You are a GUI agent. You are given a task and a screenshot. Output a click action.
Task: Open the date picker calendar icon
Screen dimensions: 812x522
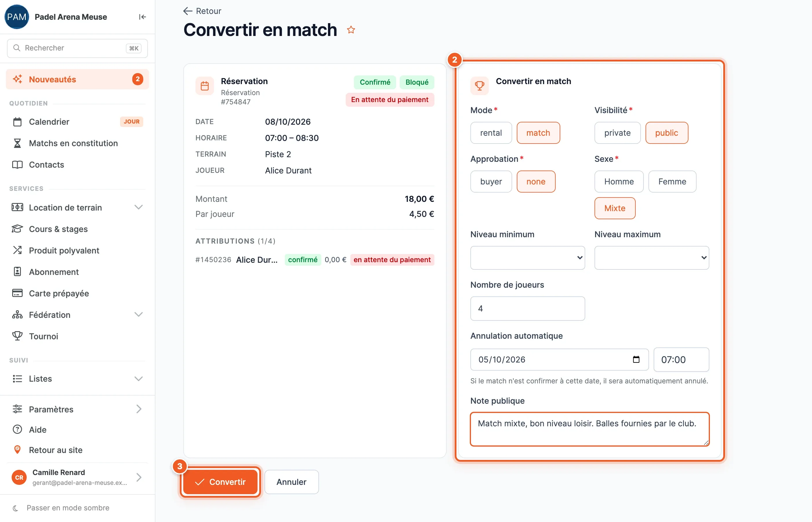tap(636, 359)
